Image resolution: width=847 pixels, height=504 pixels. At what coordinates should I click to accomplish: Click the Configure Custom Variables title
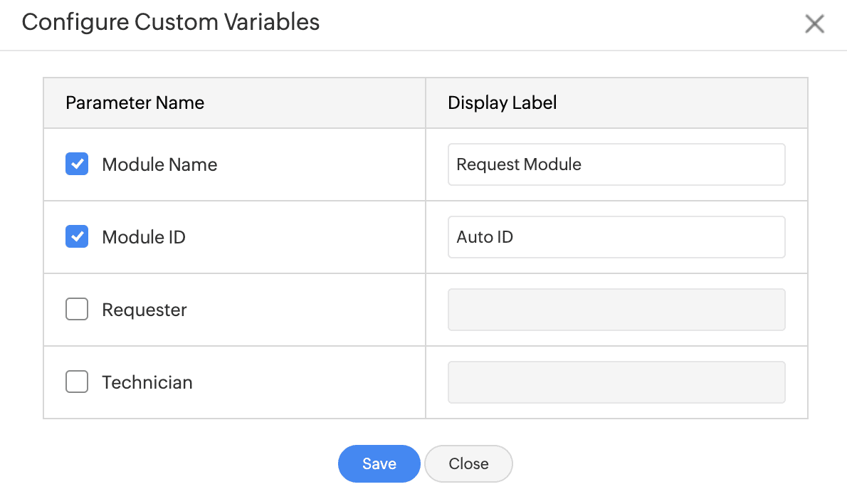(x=171, y=22)
